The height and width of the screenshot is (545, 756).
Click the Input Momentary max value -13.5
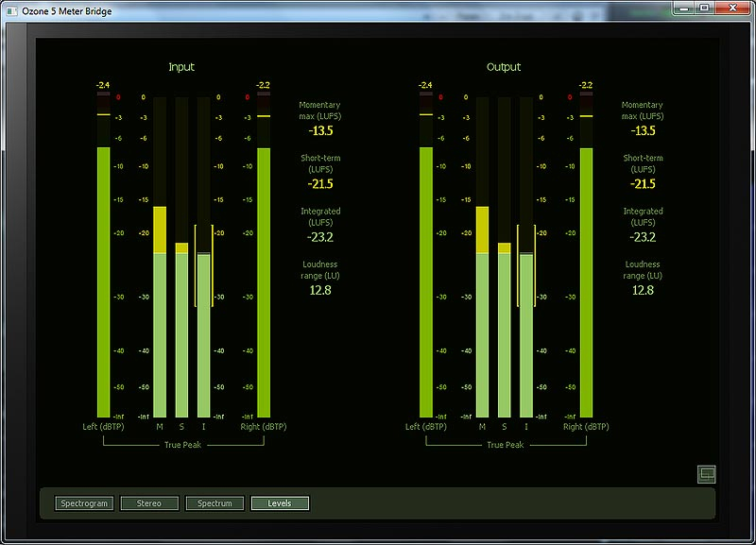[320, 131]
